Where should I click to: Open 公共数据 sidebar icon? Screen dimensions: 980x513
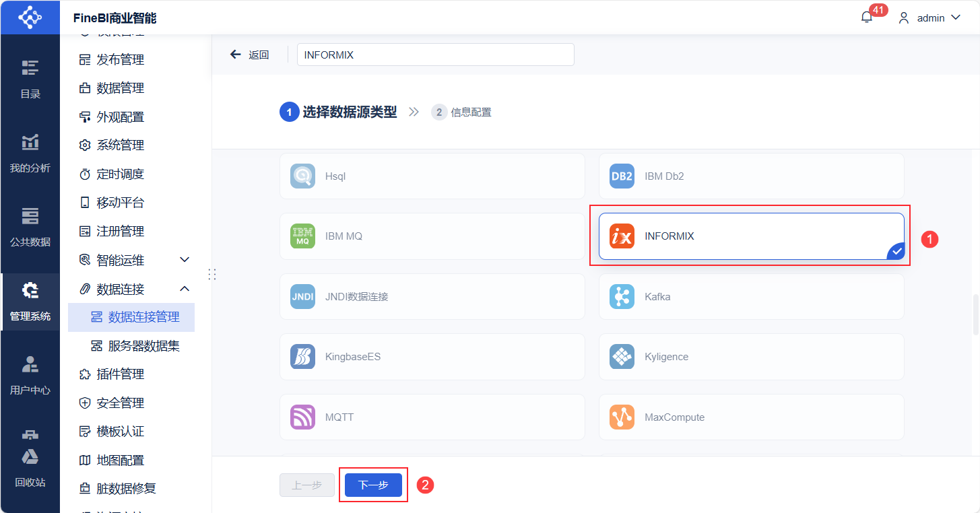[30, 215]
